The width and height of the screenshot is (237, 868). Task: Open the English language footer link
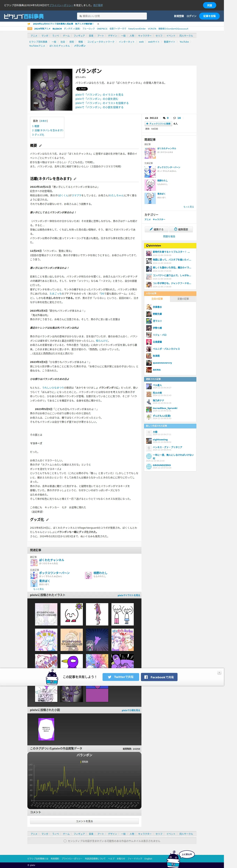[148, 859]
